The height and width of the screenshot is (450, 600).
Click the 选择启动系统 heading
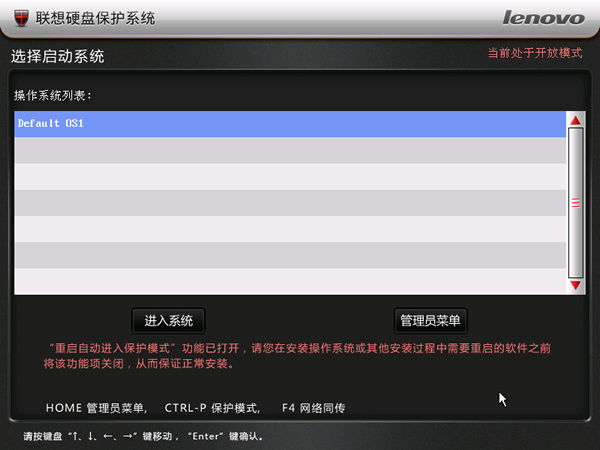(57, 56)
